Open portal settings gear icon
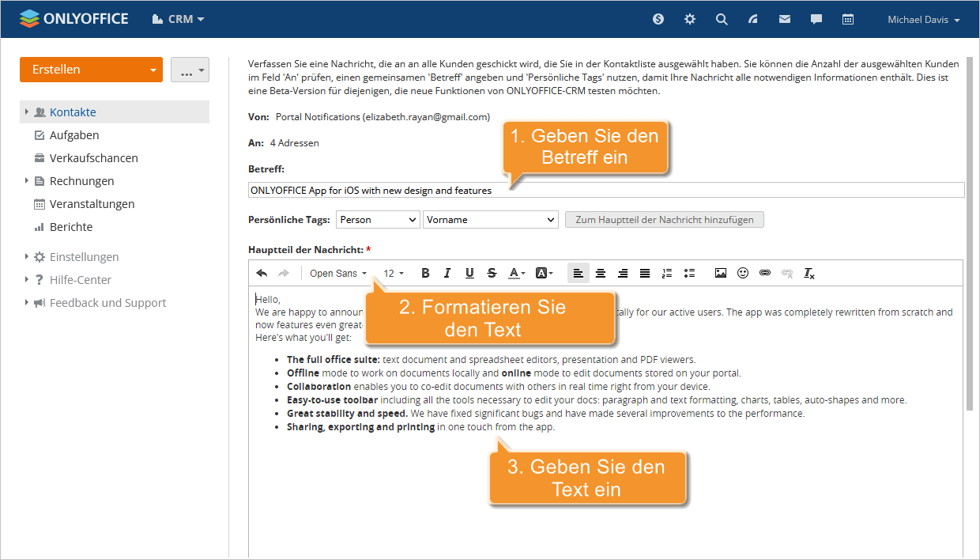The height and width of the screenshot is (560, 980). (690, 19)
